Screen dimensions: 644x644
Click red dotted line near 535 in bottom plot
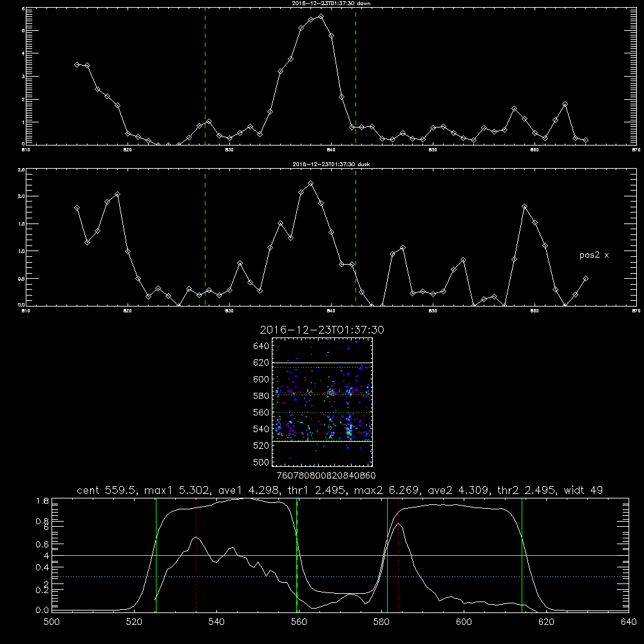tap(196, 555)
